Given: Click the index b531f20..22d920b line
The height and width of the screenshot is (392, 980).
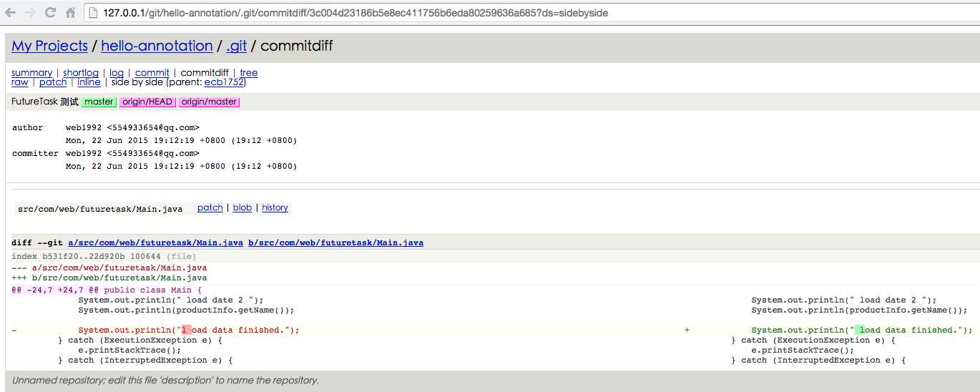Looking at the screenshot, I should tap(104, 256).
